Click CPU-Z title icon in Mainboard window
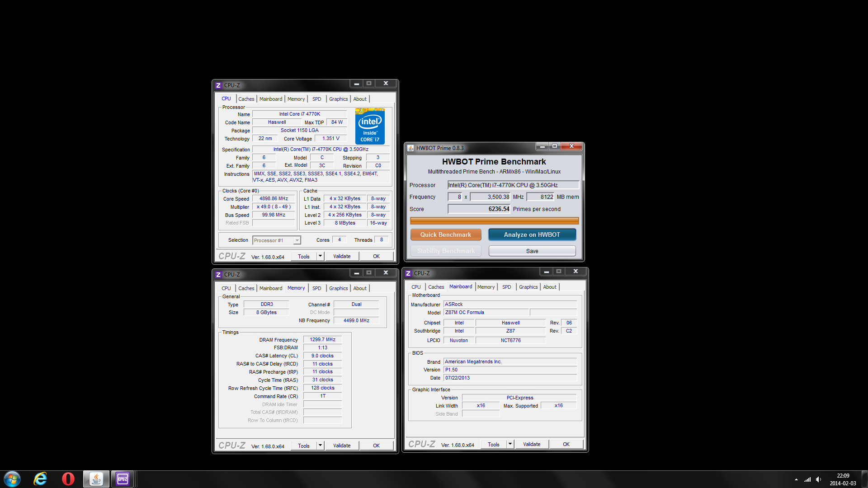 (x=408, y=273)
